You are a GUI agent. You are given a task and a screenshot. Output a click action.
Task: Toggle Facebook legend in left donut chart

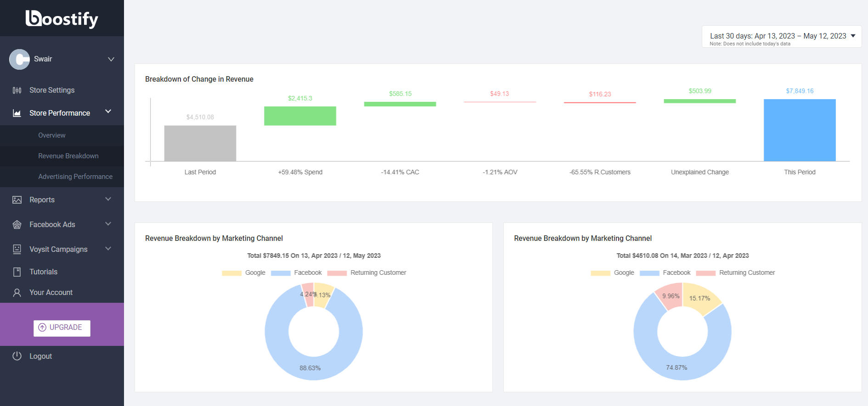tap(296, 273)
